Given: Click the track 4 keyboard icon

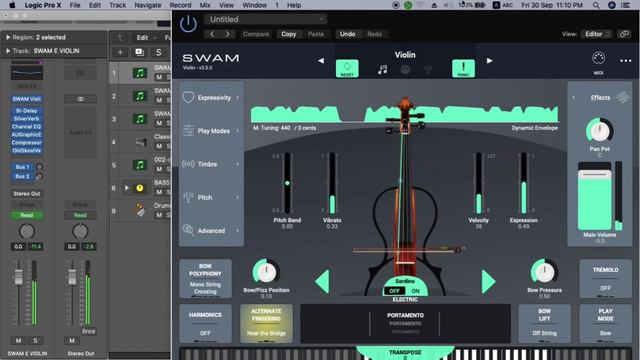Looking at the screenshot, I should 140,142.
